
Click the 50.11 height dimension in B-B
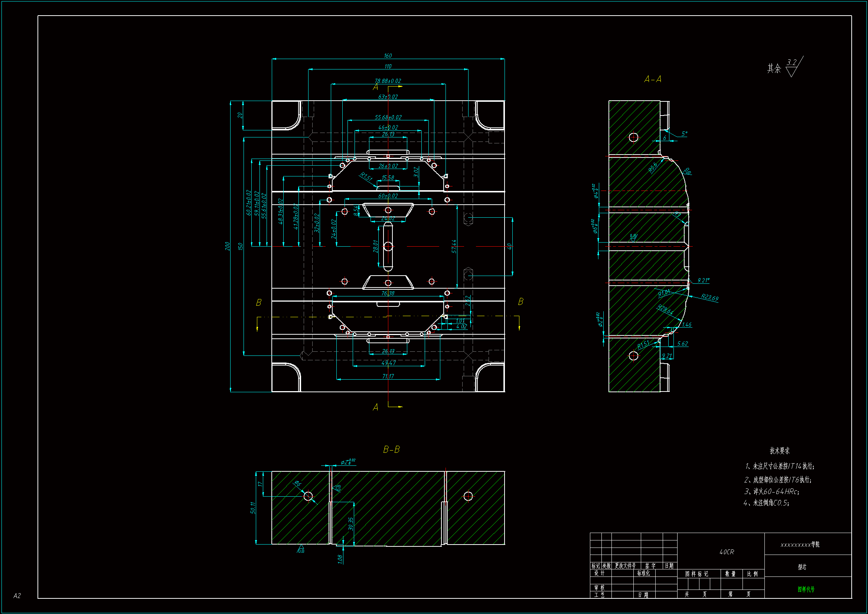click(253, 508)
